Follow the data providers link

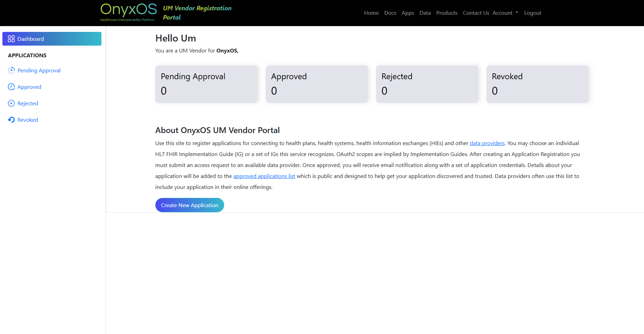tap(487, 143)
